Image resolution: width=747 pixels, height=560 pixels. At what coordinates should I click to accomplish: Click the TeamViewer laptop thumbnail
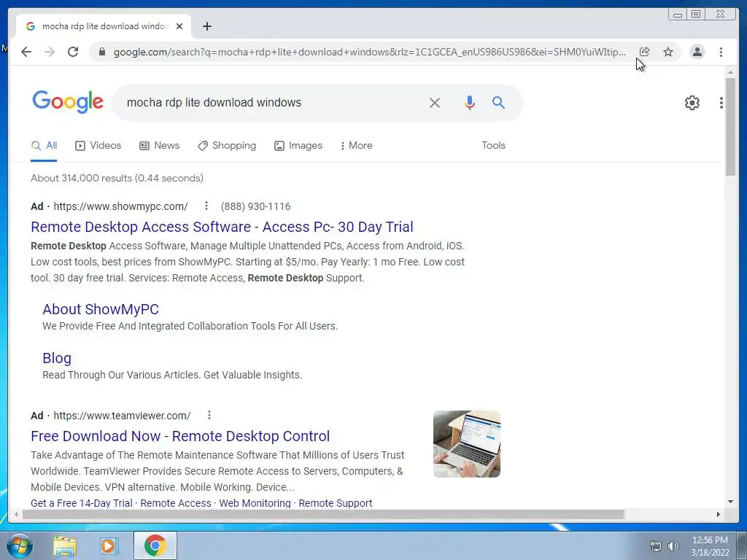467,444
